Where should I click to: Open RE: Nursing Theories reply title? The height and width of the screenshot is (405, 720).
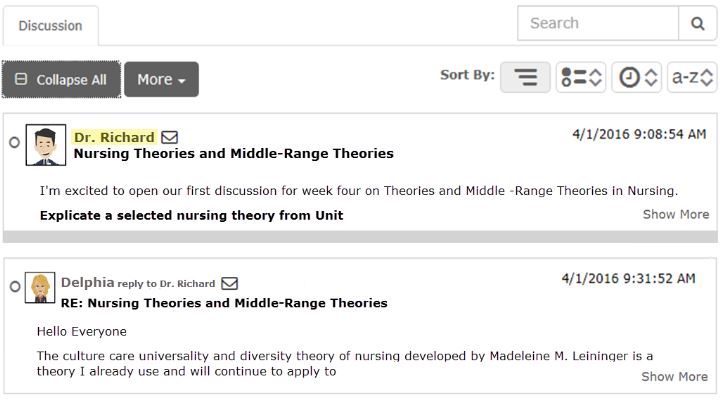tap(224, 303)
